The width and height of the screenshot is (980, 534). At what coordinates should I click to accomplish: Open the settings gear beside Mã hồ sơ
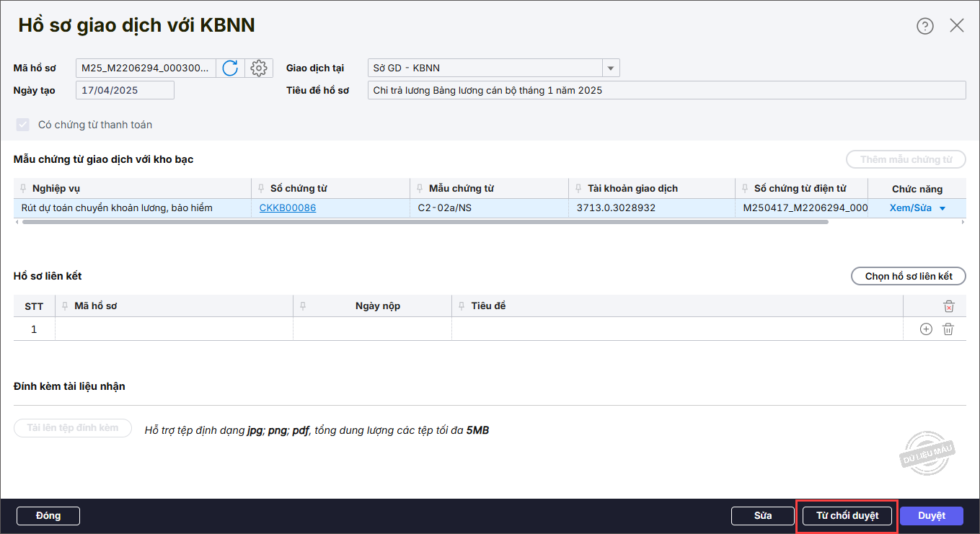pyautogui.click(x=258, y=68)
